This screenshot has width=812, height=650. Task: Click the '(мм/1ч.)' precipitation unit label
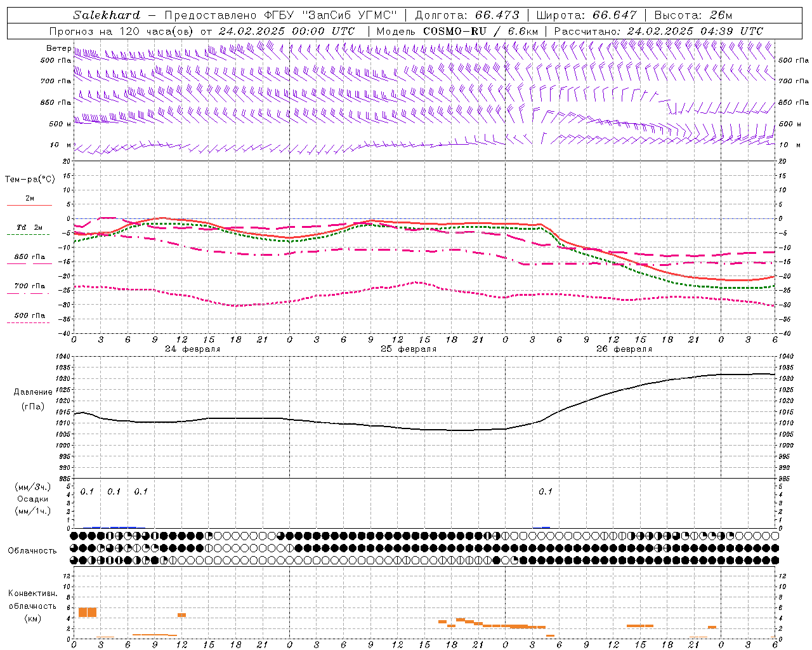[x=33, y=511]
